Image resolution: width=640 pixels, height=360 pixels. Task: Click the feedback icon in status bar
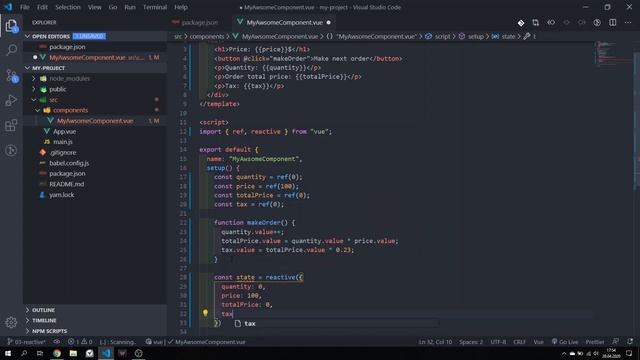click(616, 342)
